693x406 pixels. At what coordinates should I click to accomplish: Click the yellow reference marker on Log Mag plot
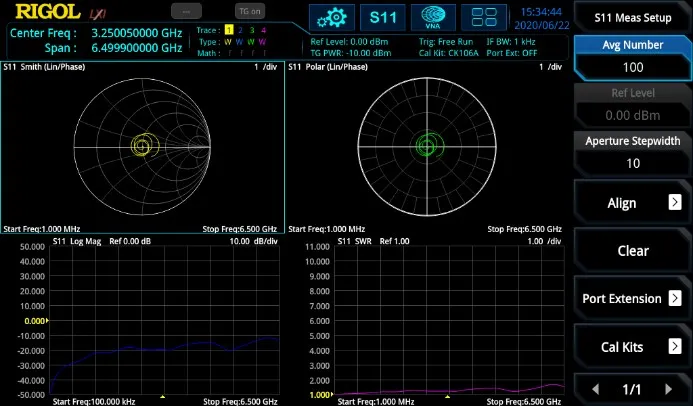46,321
